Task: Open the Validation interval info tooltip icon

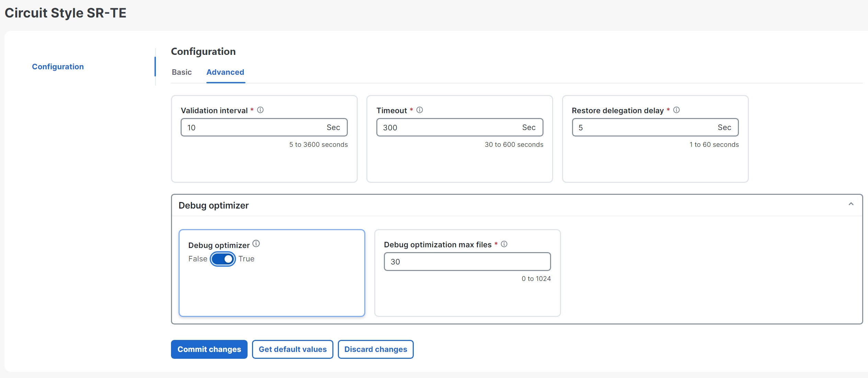Action: click(x=260, y=110)
